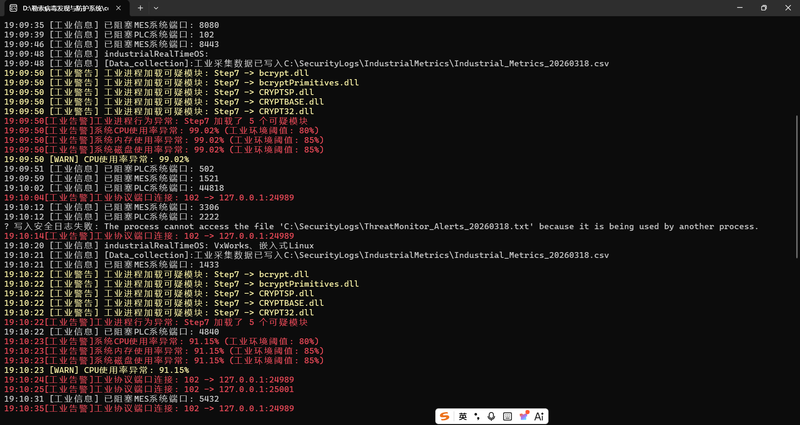Click the 19:10:22 bcryptPrimitives.dll warning line
Screen dimensions: 800x425
[x=182, y=284]
